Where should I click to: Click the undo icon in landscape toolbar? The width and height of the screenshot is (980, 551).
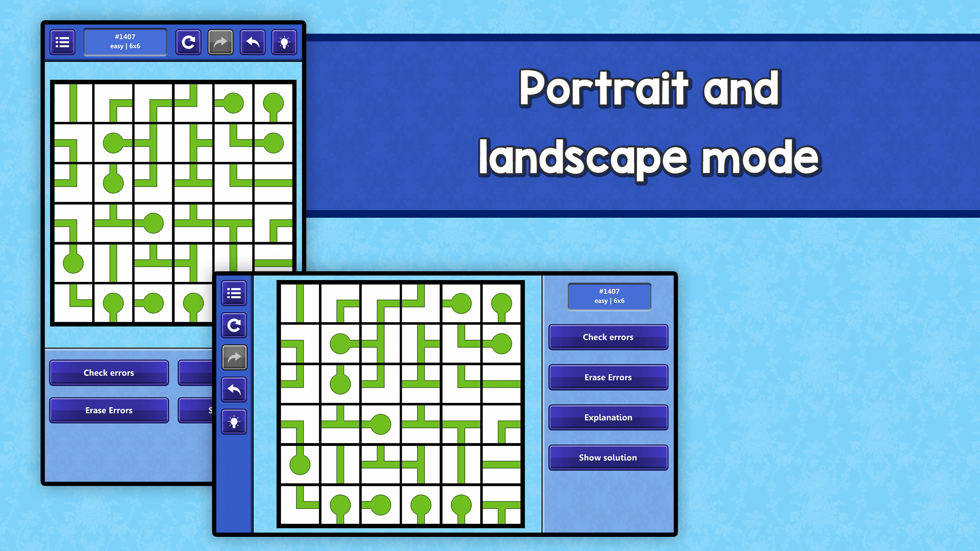[x=235, y=389]
